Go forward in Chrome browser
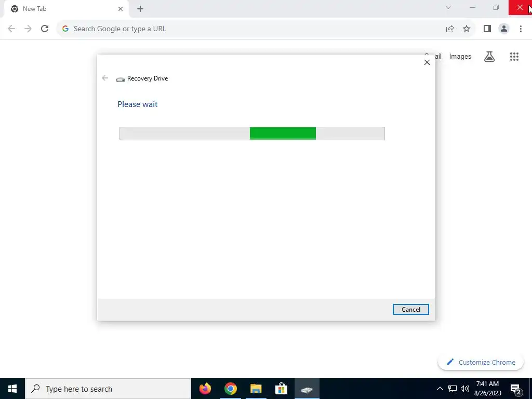 point(28,29)
